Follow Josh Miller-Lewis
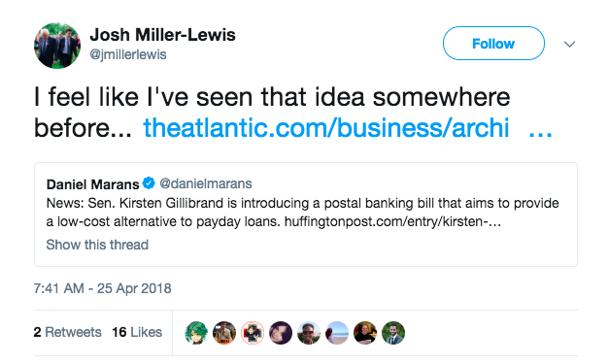The height and width of the screenshot is (364, 609). coord(493,44)
